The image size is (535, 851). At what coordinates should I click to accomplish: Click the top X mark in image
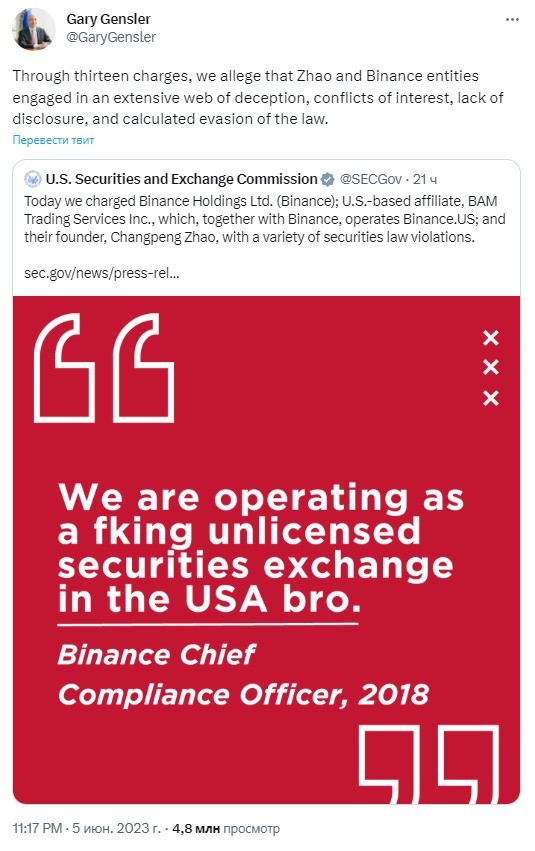491,338
